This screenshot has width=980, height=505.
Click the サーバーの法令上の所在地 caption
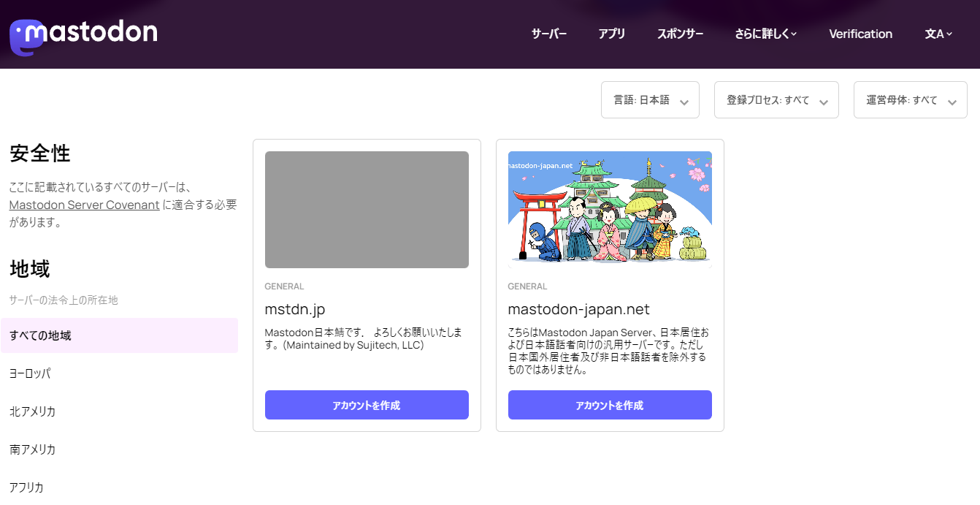tap(64, 300)
